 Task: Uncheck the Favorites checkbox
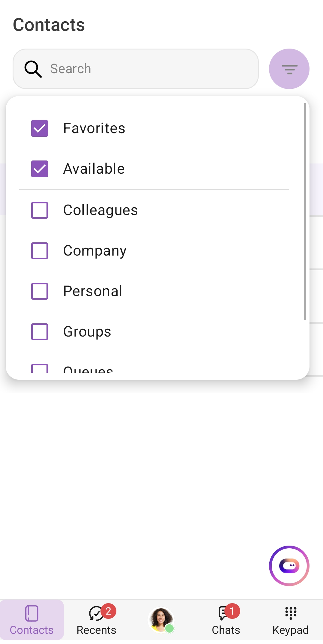click(x=40, y=128)
